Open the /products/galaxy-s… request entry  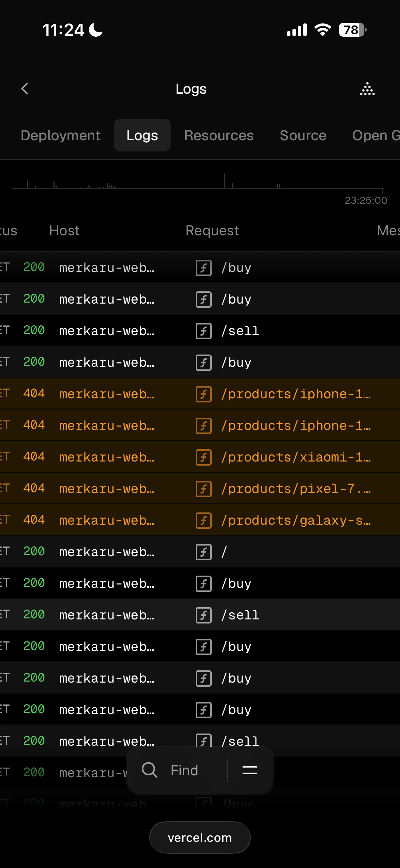[x=296, y=521]
